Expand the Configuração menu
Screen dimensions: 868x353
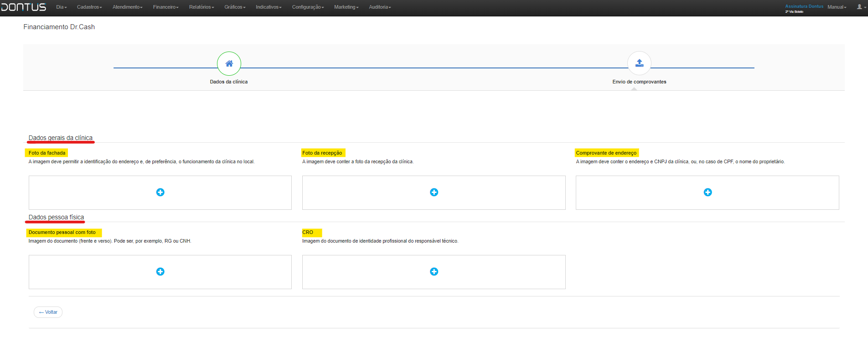(308, 7)
